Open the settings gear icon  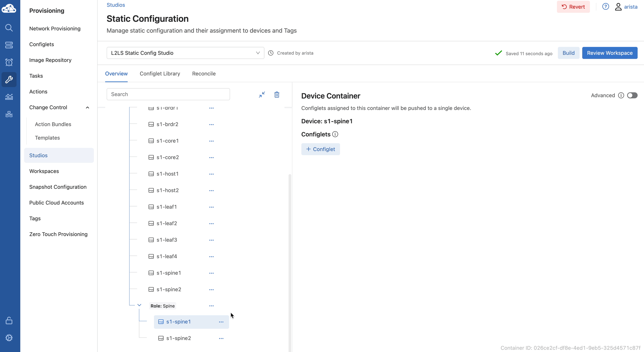click(x=9, y=338)
